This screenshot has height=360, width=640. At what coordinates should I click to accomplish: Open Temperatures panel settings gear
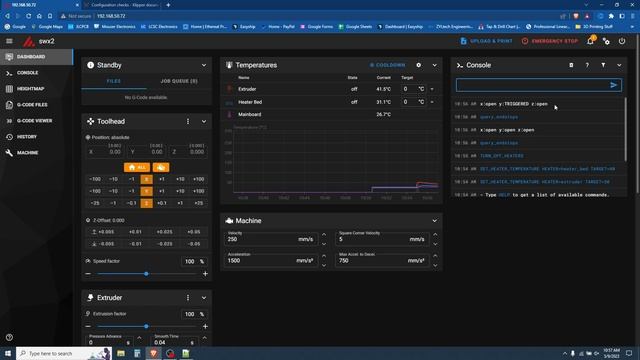(418, 65)
